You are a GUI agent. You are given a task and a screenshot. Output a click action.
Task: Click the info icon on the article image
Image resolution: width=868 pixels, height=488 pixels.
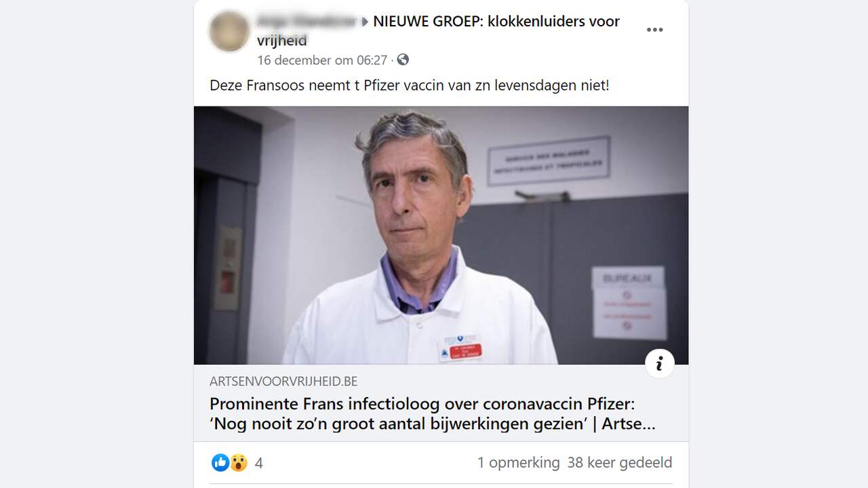(x=659, y=363)
